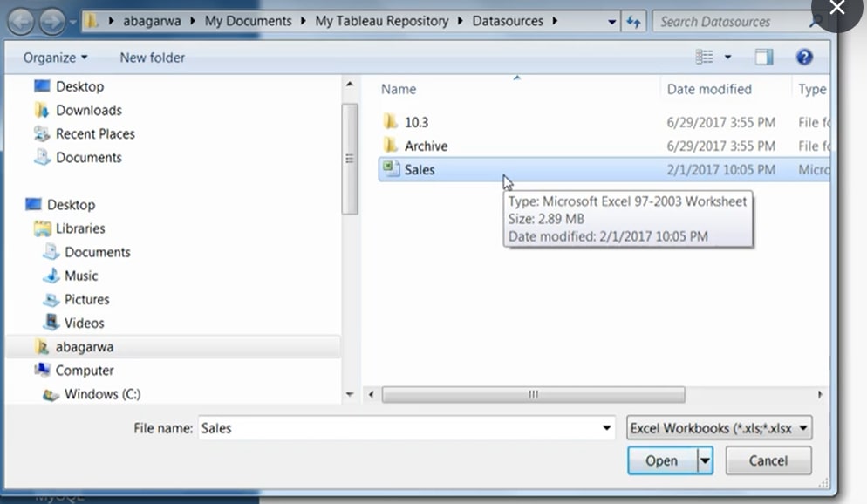
Task: Click the Archive folder icon
Action: 391,146
